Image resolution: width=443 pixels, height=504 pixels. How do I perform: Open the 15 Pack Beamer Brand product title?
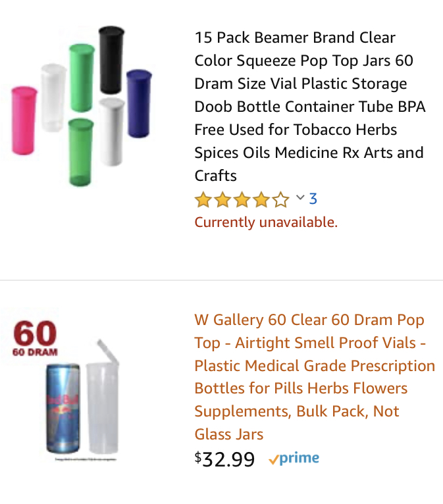(309, 107)
